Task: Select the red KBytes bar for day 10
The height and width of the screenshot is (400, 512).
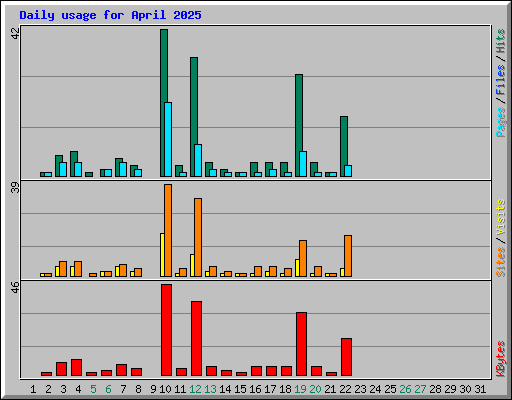Action: click(x=166, y=330)
